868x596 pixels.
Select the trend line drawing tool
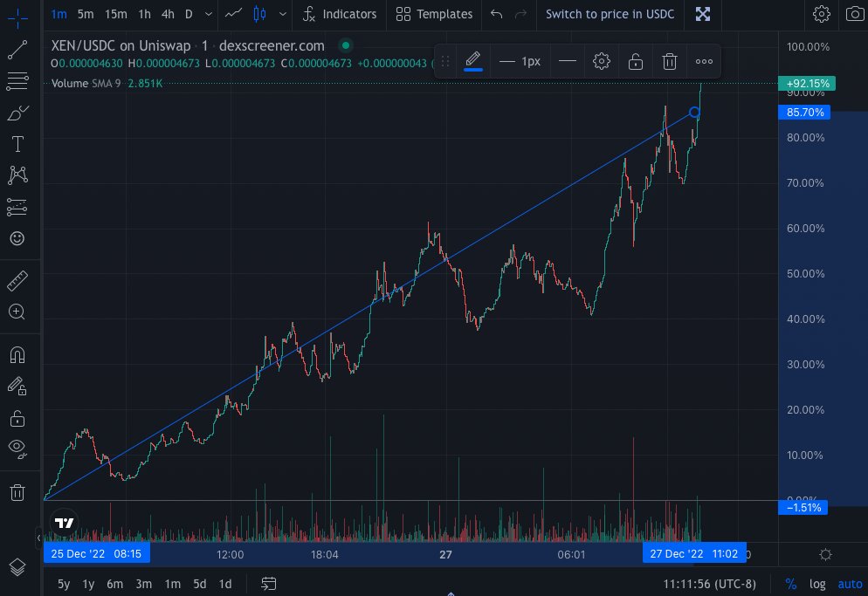[x=17, y=50]
